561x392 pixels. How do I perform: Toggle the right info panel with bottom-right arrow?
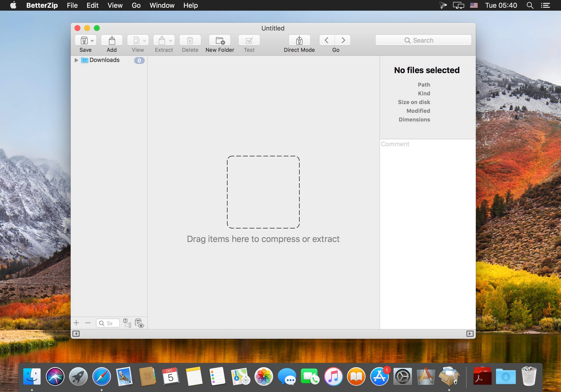[469, 334]
